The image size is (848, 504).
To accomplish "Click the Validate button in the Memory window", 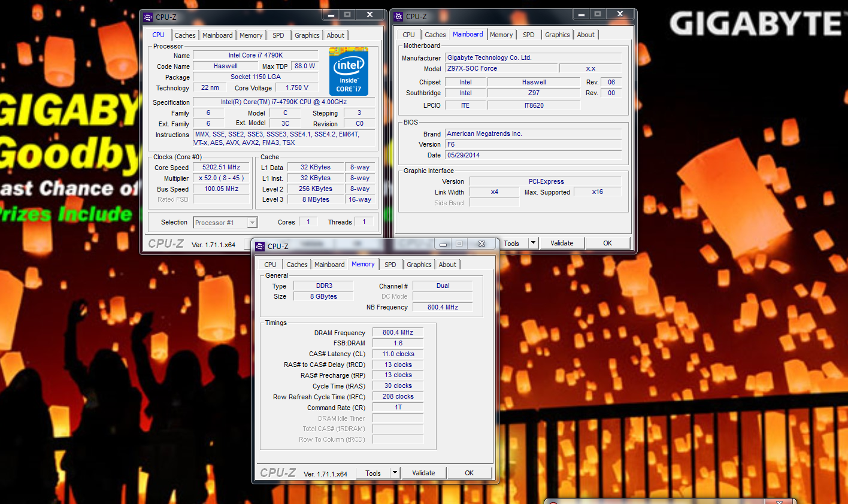I will pos(423,473).
